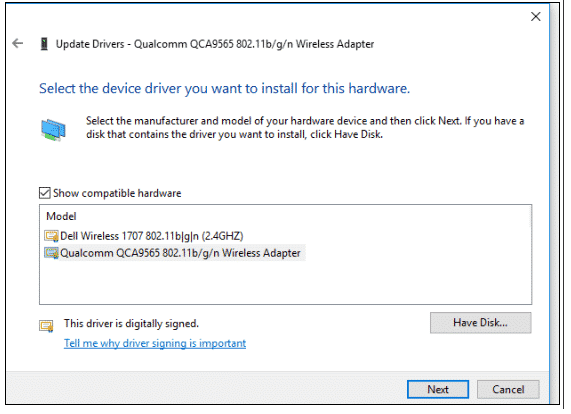The image size is (571, 414).
Task: Uncheck Show compatible hardware checkbox
Action: click(44, 193)
